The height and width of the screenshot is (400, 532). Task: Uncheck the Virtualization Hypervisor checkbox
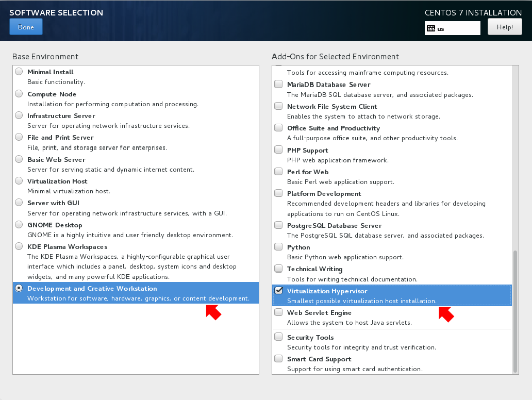click(278, 290)
